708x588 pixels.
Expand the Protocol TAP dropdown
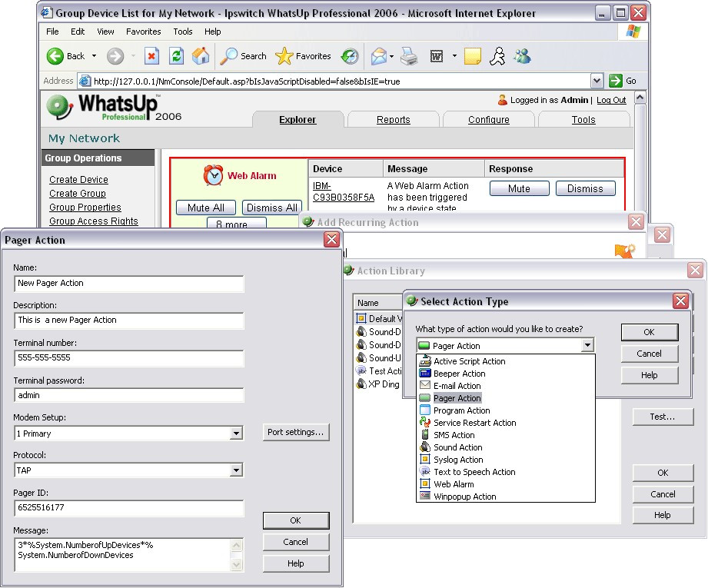coord(236,470)
